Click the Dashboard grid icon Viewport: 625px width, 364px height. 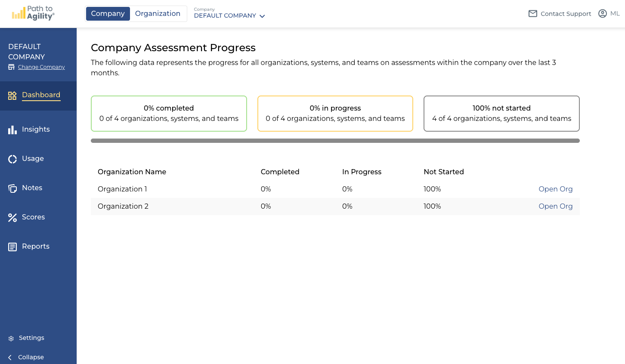pos(12,96)
